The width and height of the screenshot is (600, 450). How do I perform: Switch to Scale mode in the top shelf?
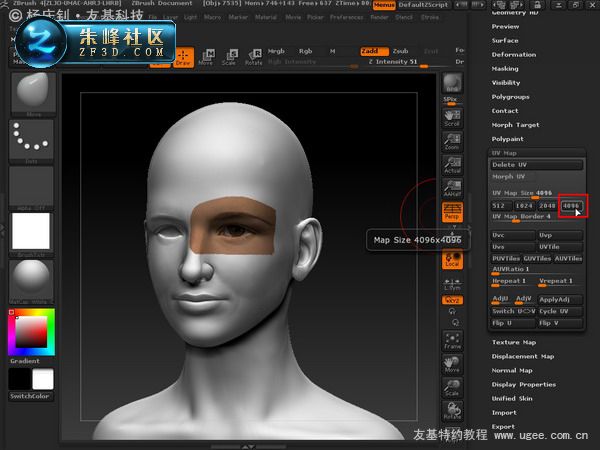[229, 57]
